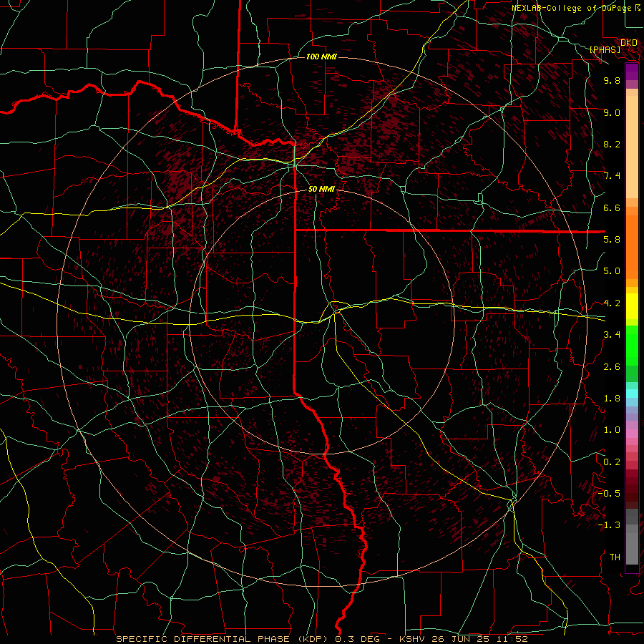
Task: Click the 7.4 value on the color scale
Action: [x=612, y=176]
